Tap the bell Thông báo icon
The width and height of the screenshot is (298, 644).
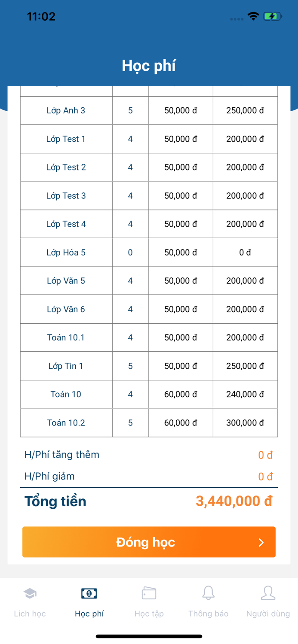pyautogui.click(x=208, y=593)
